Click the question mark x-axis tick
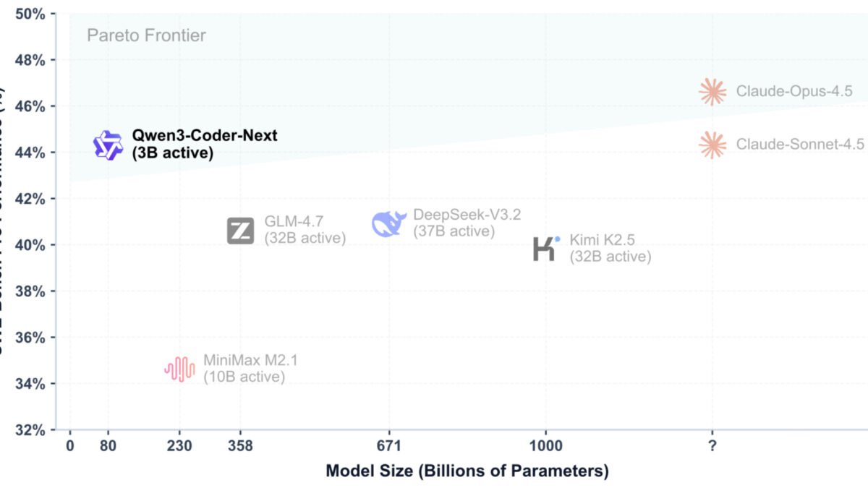 tap(712, 446)
